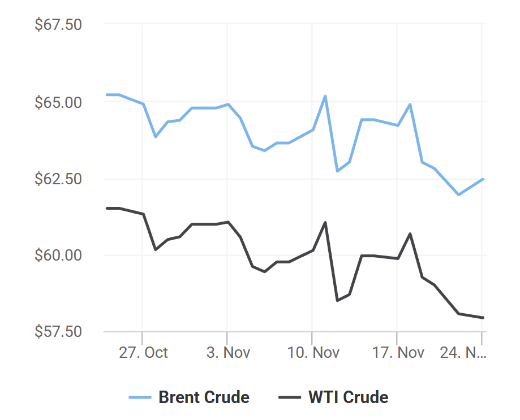The width and height of the screenshot is (520, 420).
Task: Click the $62.50 y-axis label
Action: 58,179
